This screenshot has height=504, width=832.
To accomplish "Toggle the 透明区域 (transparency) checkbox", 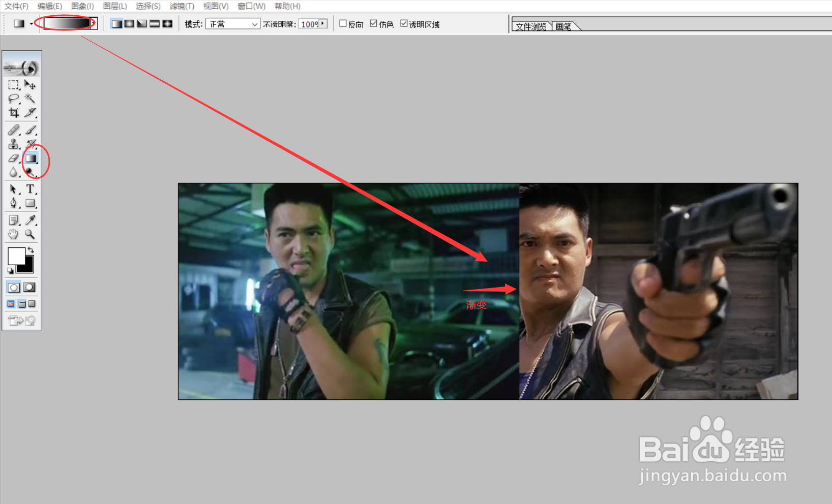I will click(404, 23).
